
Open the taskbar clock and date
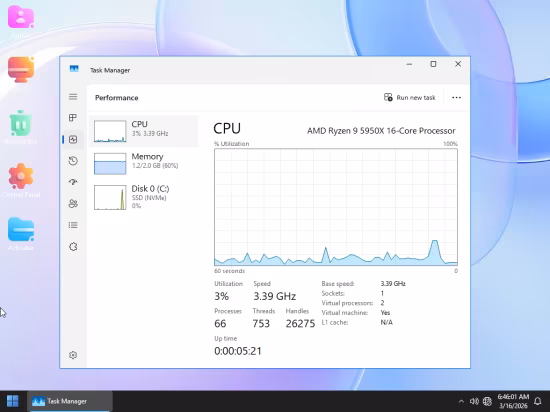[513, 401]
